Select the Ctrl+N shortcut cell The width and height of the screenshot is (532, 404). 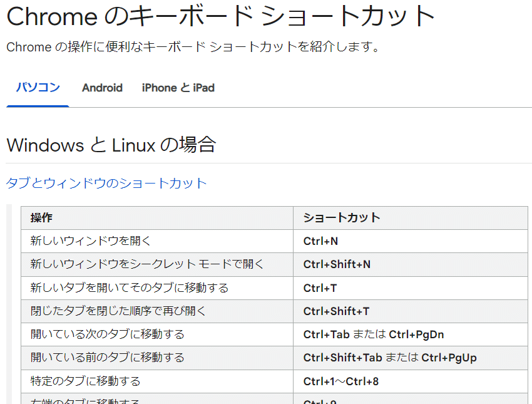[411, 241]
